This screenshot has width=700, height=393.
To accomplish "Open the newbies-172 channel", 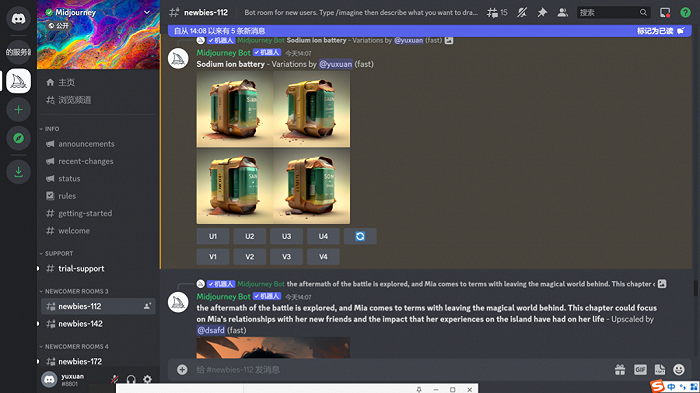I will [x=98, y=361].
